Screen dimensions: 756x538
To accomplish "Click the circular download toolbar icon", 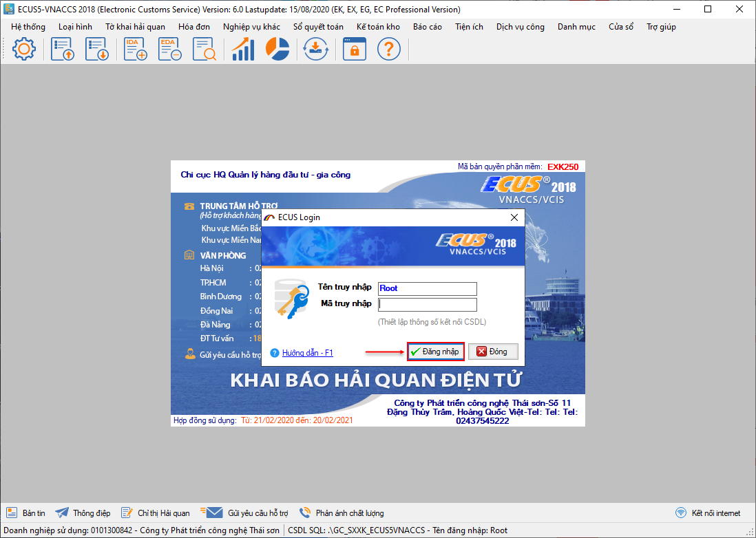I will click(316, 49).
